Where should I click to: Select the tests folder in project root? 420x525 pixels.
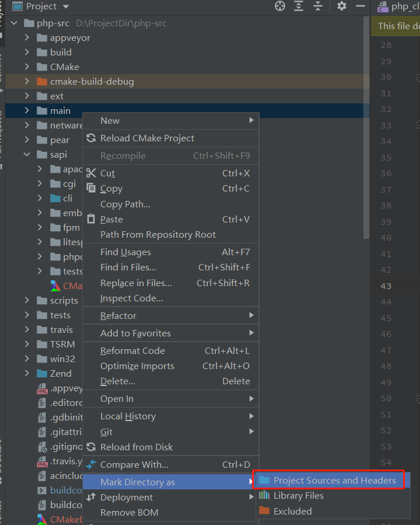54,315
